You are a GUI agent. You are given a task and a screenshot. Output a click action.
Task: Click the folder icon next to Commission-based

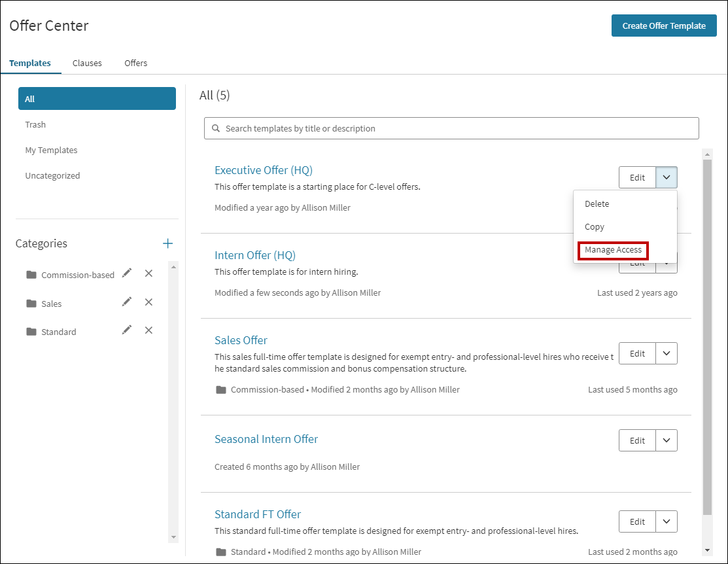click(x=31, y=274)
